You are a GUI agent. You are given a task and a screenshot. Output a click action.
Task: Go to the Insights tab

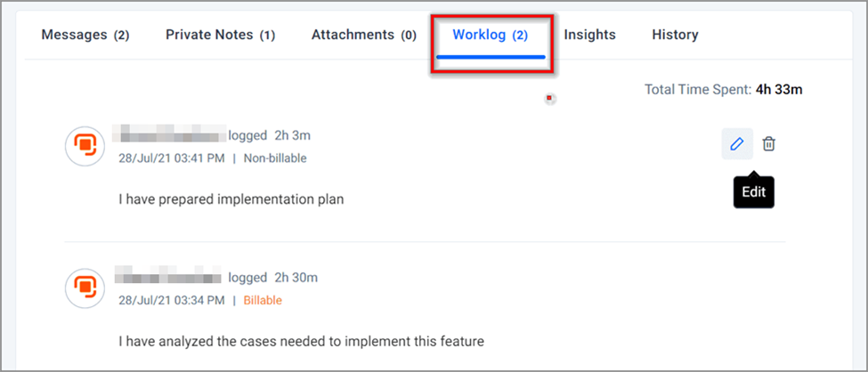coord(589,35)
